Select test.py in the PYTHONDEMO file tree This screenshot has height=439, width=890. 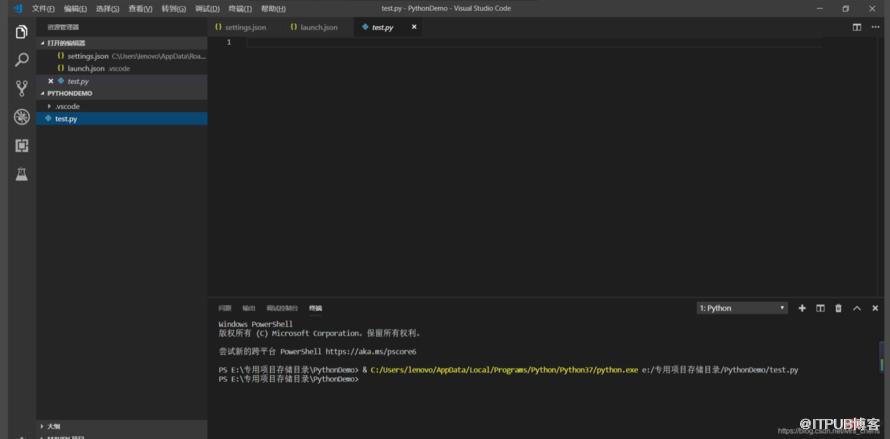pos(122,119)
